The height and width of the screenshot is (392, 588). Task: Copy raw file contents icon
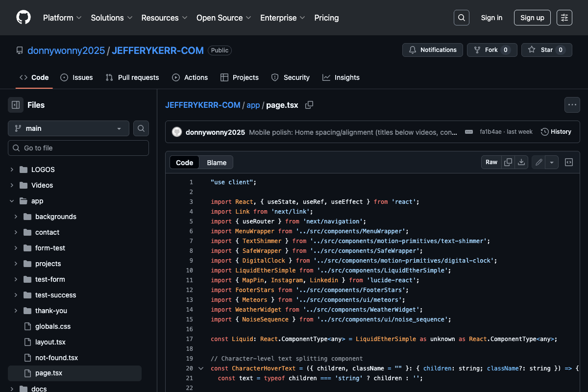[x=509, y=162]
